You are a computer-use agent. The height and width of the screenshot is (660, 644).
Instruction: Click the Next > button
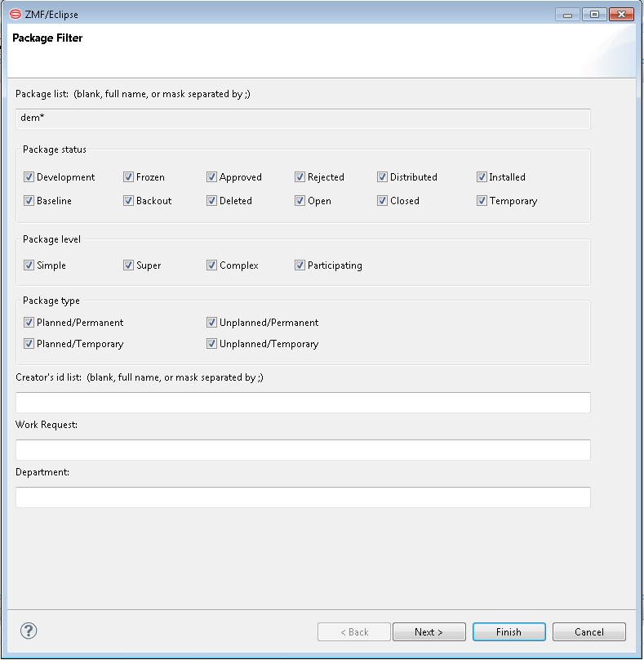[x=429, y=631]
